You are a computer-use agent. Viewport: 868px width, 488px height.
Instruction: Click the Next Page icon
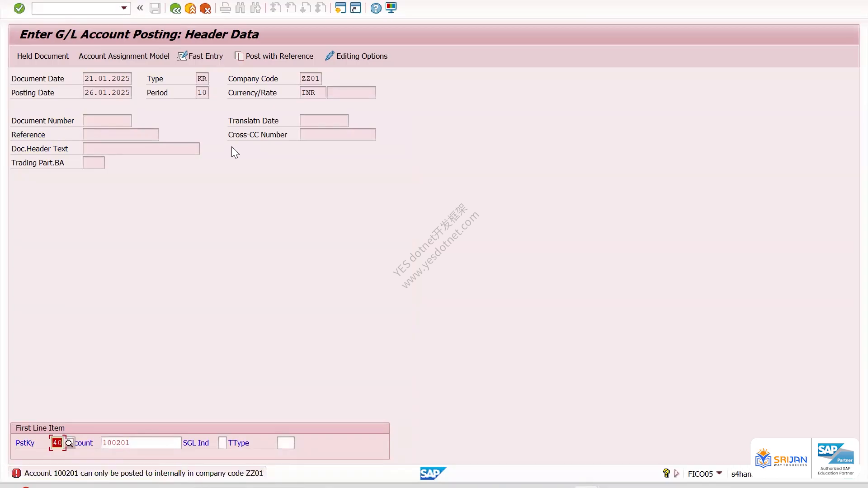click(x=306, y=8)
